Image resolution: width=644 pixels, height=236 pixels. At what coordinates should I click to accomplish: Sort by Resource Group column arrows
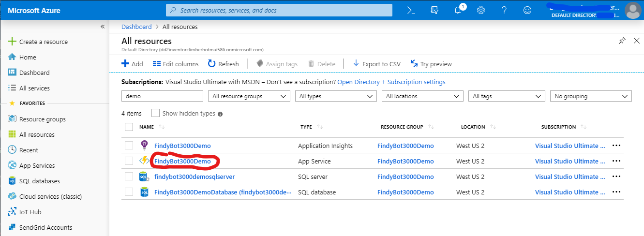tap(431, 127)
